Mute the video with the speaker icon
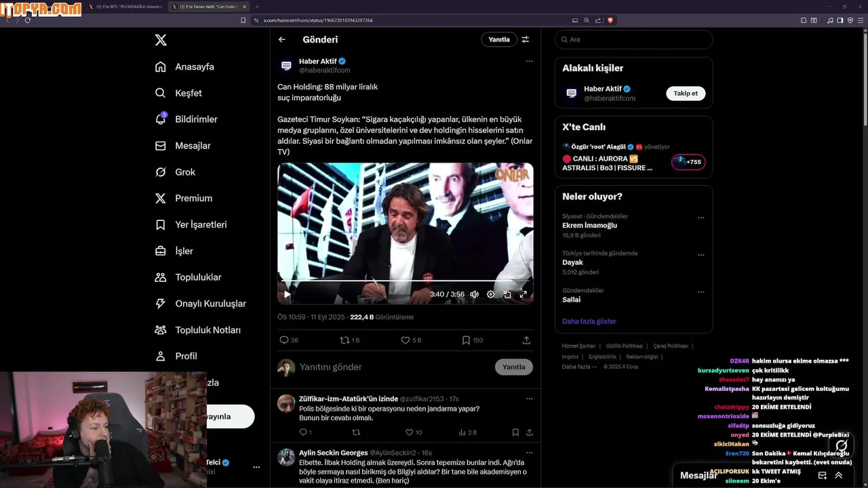 pyautogui.click(x=474, y=294)
